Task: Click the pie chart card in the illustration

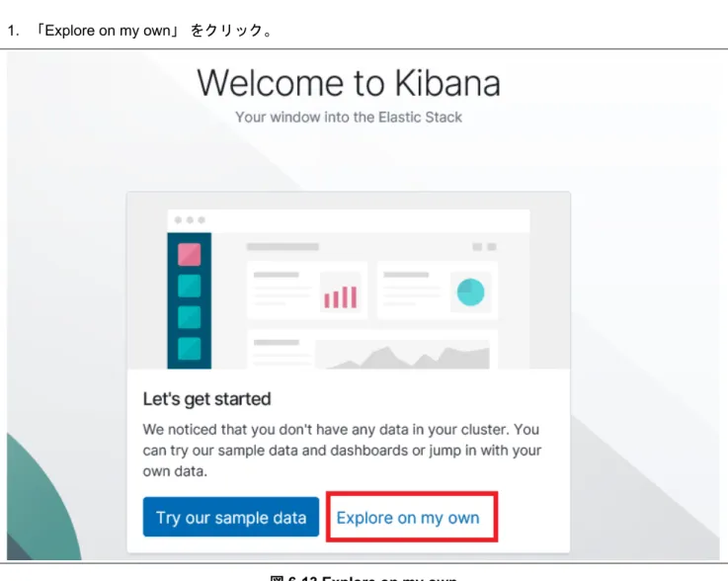Action: (x=438, y=290)
